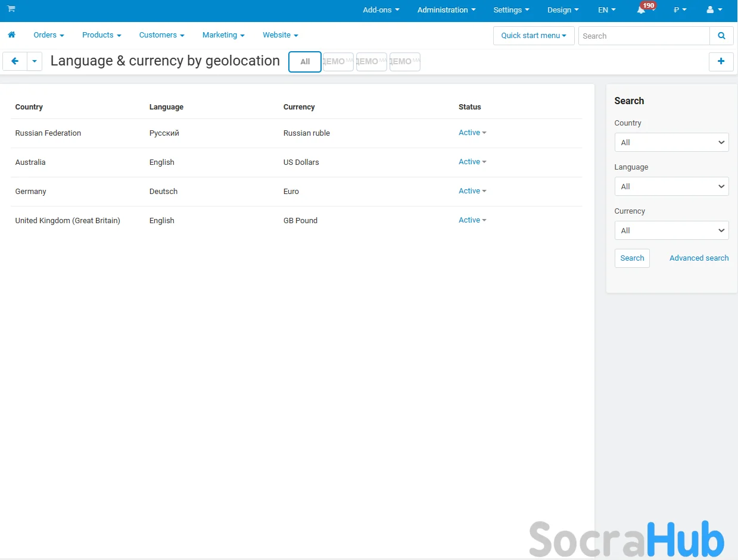Open the Currency filter dropdown
Viewport: 738px width, 560px height.
pyautogui.click(x=671, y=230)
